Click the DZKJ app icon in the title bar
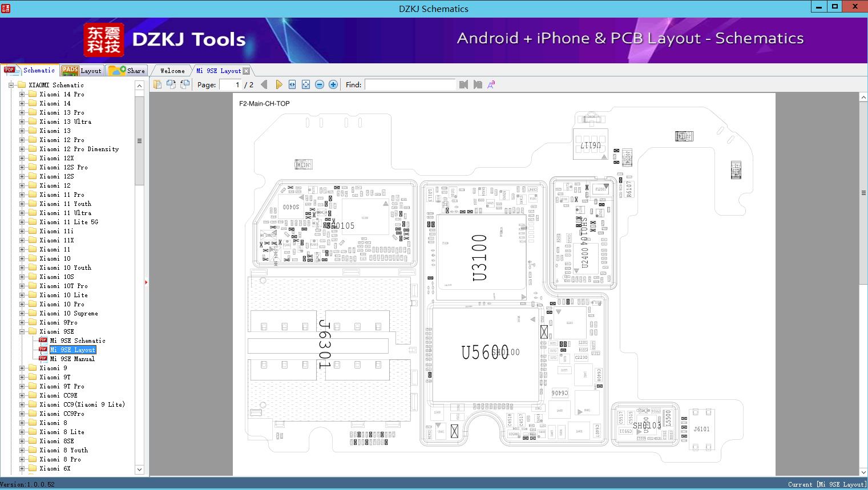Screen dimensions: 868x490 point(5,8)
